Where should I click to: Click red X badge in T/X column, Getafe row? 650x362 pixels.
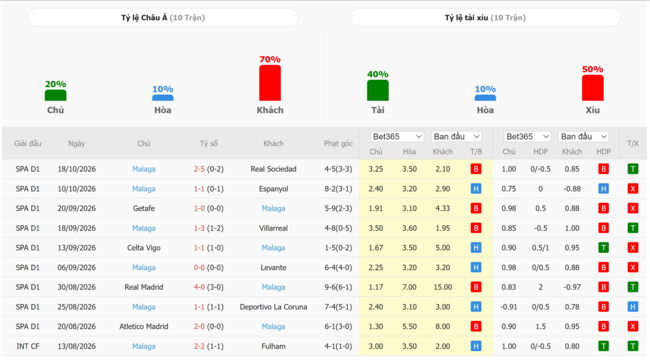(x=633, y=209)
